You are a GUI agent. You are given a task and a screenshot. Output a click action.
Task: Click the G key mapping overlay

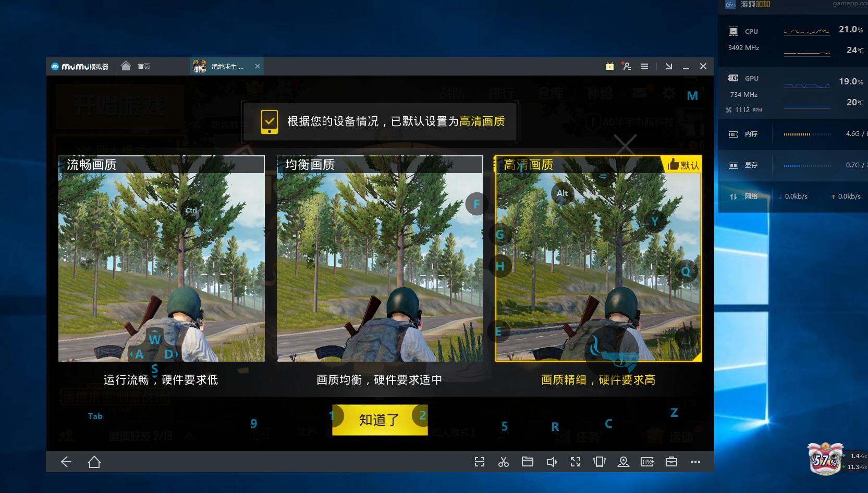[x=500, y=235]
